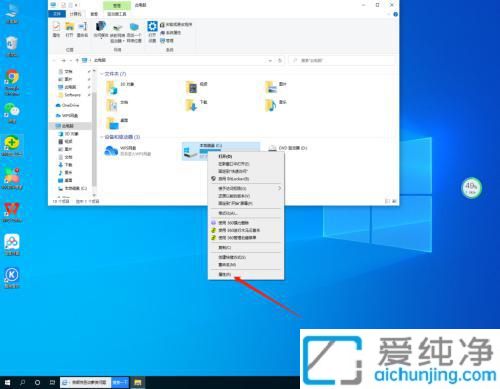Open the address bar history dropdown
Image resolution: width=500 pixels, height=389 pixels.
click(x=270, y=60)
